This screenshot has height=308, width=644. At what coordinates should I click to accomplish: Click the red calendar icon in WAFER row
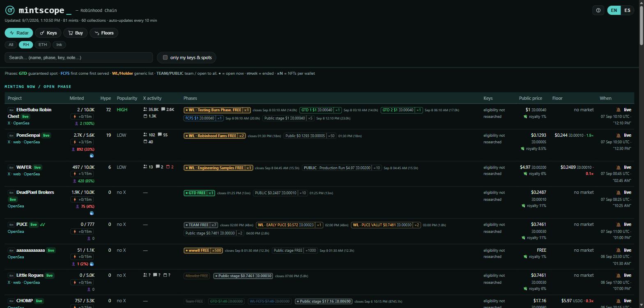tap(168, 167)
